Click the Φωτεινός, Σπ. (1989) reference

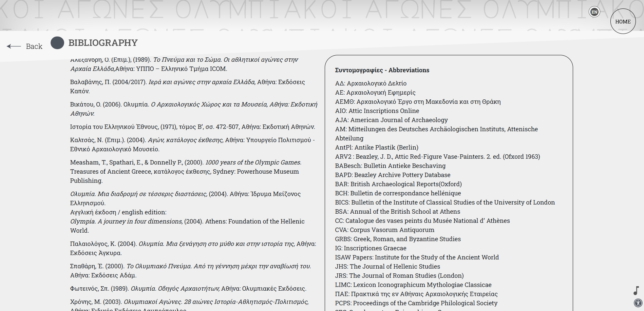click(x=188, y=289)
